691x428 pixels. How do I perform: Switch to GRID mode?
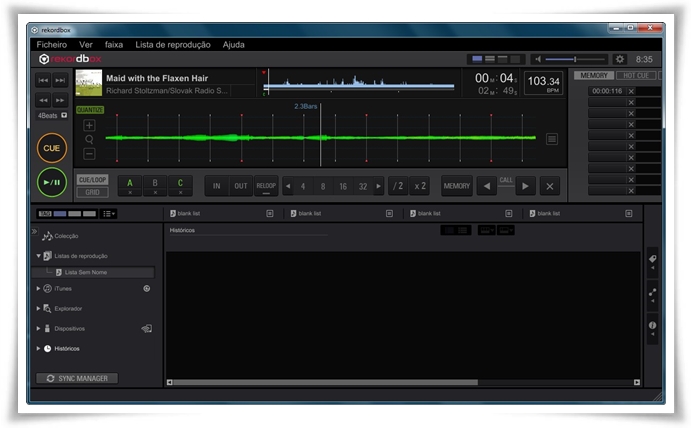[93, 192]
